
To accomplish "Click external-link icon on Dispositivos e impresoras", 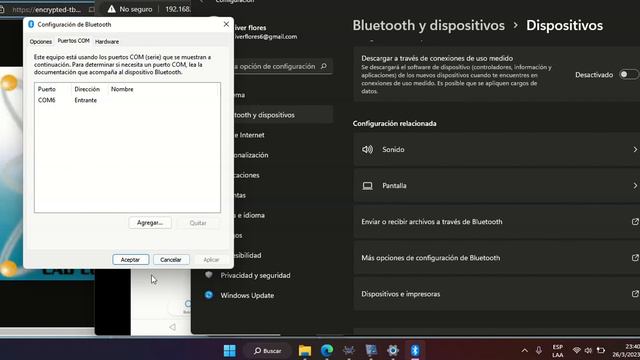I will coord(635,294).
